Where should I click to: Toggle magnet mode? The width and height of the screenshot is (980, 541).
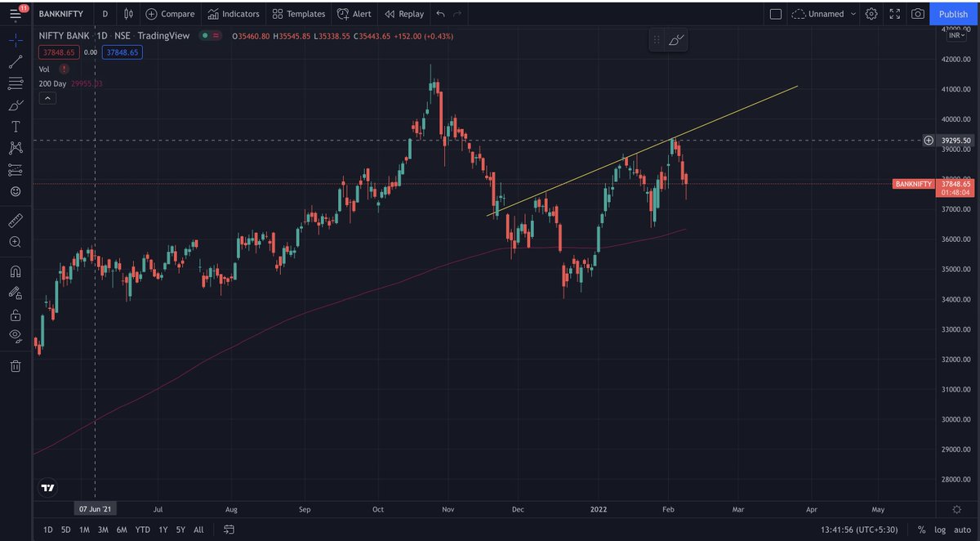[16, 271]
